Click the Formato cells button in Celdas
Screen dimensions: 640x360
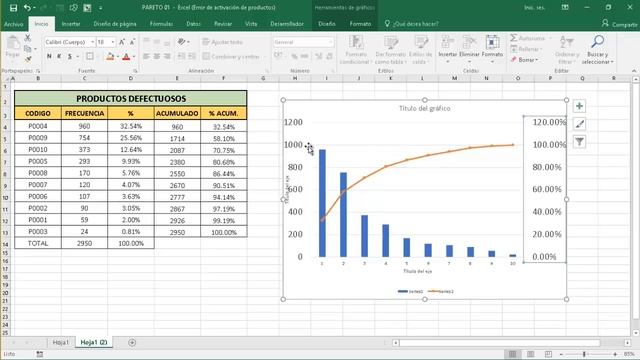point(492,49)
